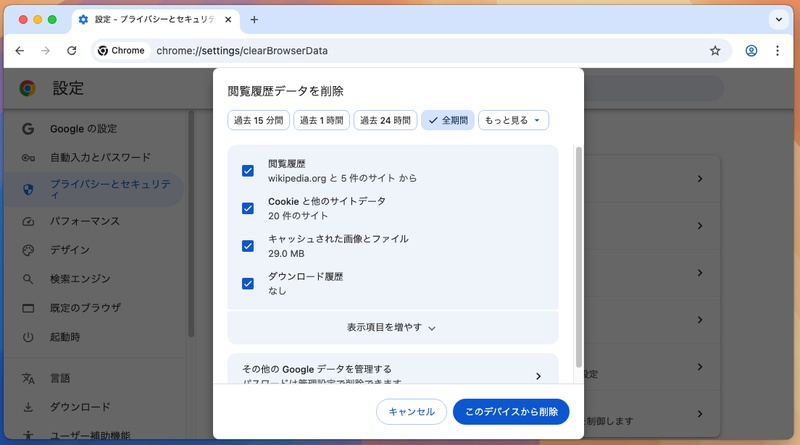Screen dimensions: 800x445
Task: Click the sidebar scrollbar
Action: [x=191, y=225]
